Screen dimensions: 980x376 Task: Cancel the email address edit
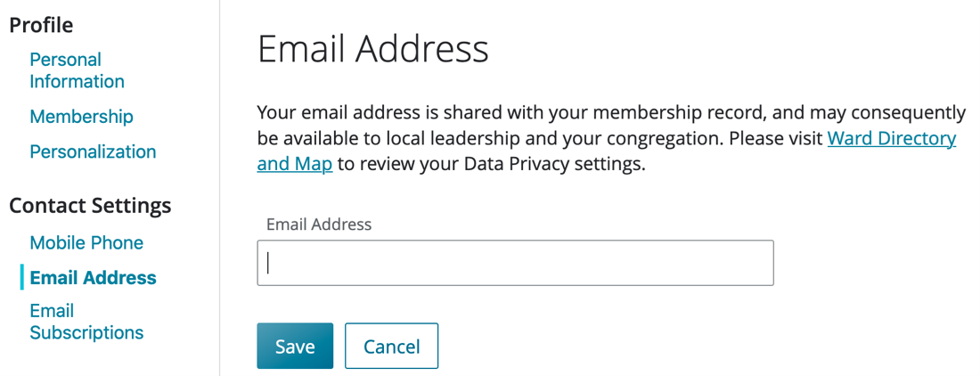pos(391,346)
